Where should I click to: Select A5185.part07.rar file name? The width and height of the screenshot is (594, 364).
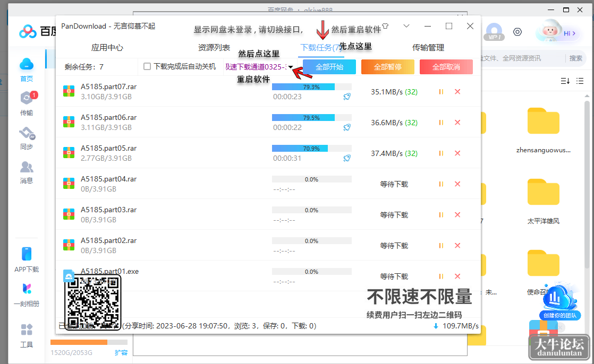click(109, 86)
